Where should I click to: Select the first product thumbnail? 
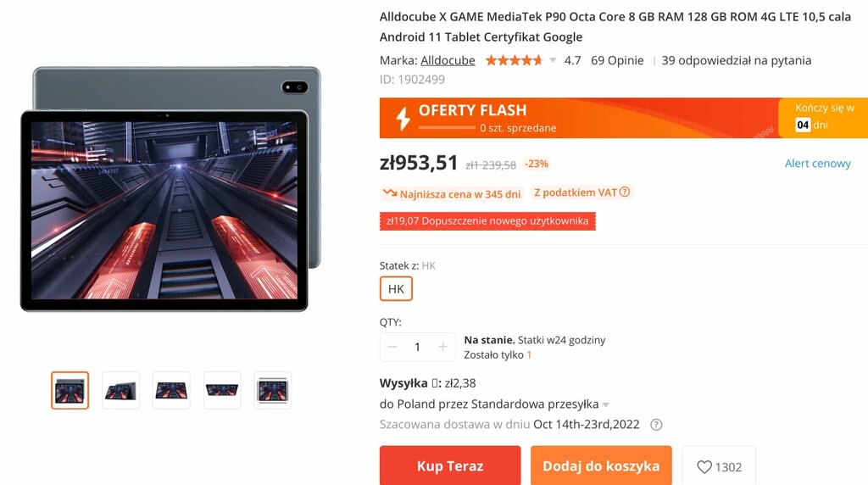70,390
